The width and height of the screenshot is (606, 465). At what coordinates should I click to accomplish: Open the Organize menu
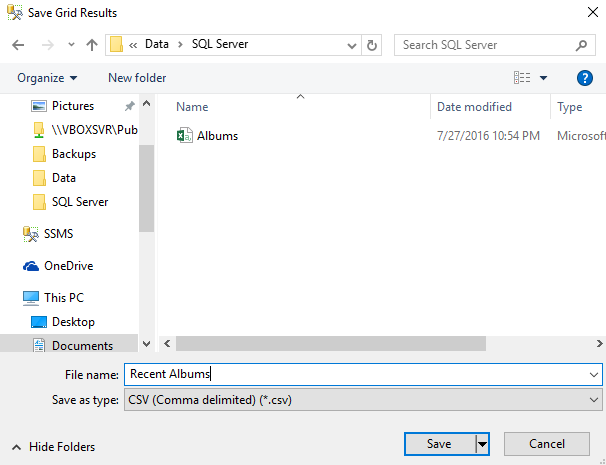pos(47,78)
